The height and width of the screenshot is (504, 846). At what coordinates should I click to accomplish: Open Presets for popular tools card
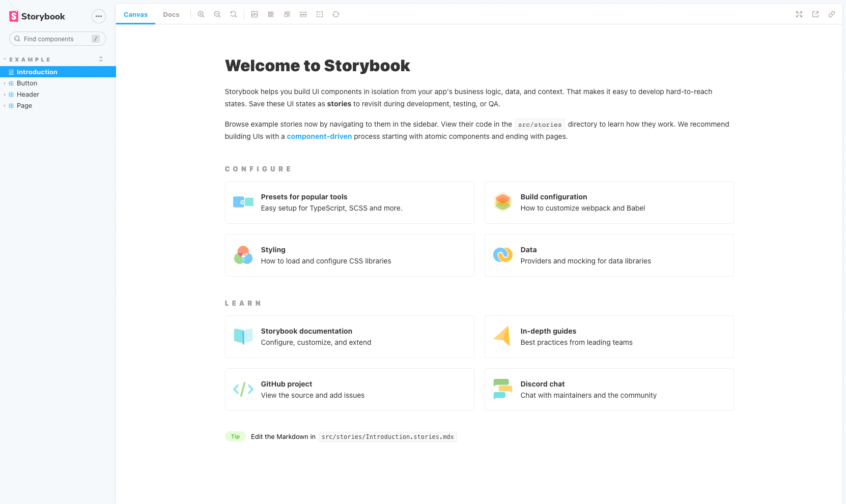click(x=350, y=202)
